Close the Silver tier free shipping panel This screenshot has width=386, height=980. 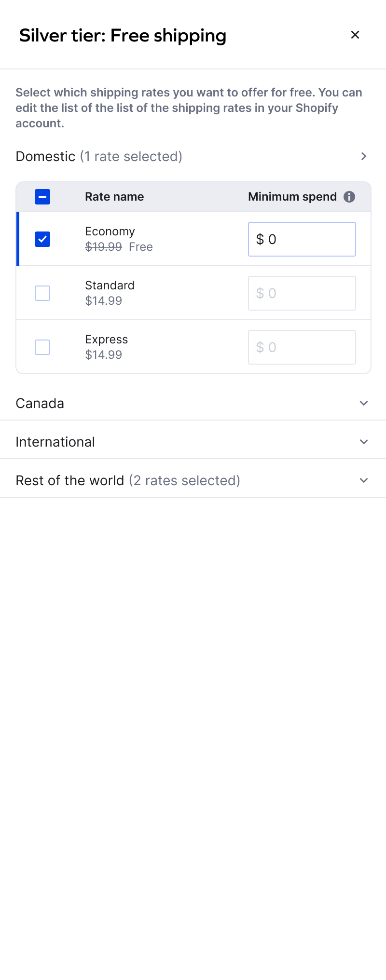[355, 35]
